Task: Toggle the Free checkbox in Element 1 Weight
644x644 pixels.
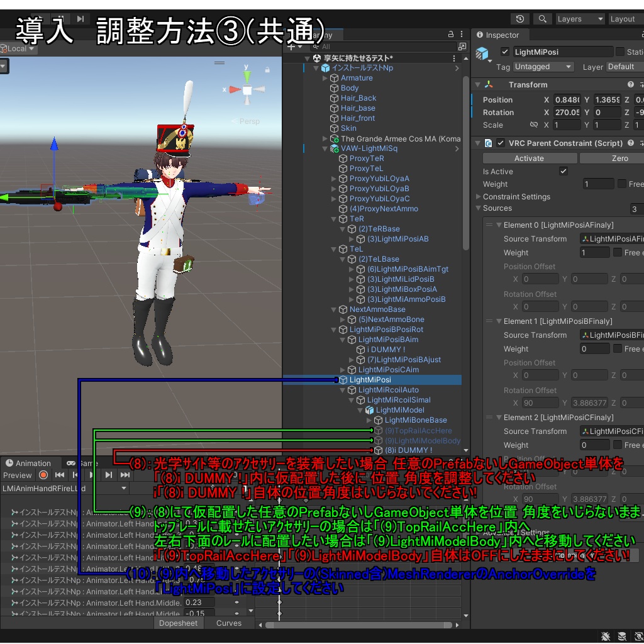Action: point(618,348)
